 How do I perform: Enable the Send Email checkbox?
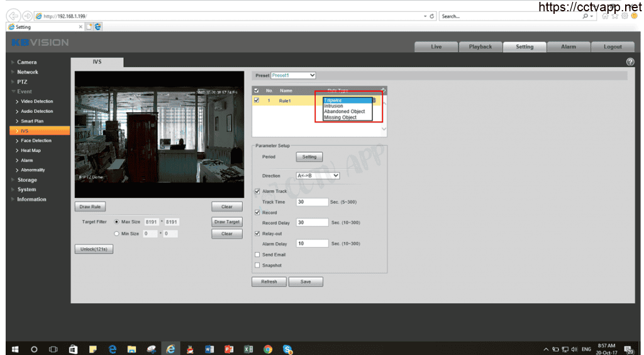pos(257,254)
